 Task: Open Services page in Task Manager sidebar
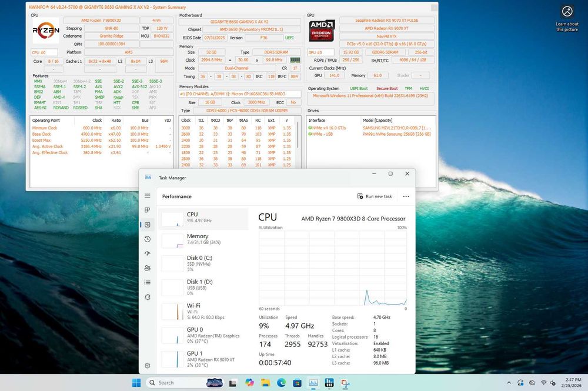pyautogui.click(x=148, y=297)
